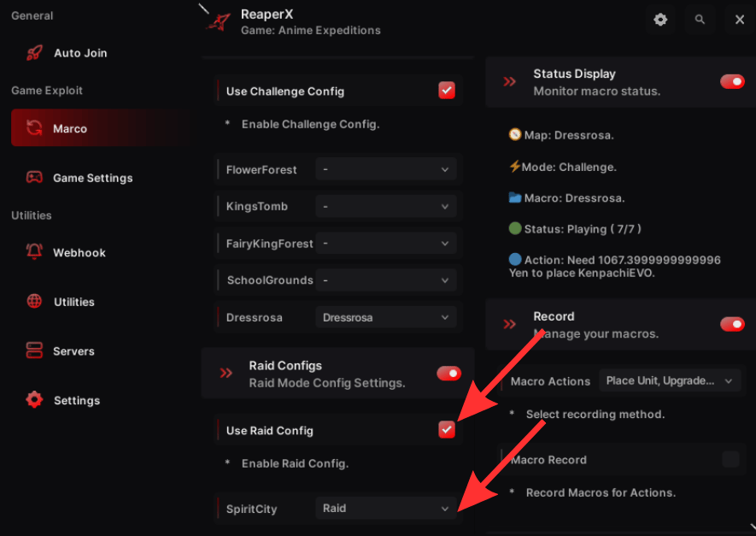
Task: Click the double-chevron icon of Status Display
Action: point(510,81)
